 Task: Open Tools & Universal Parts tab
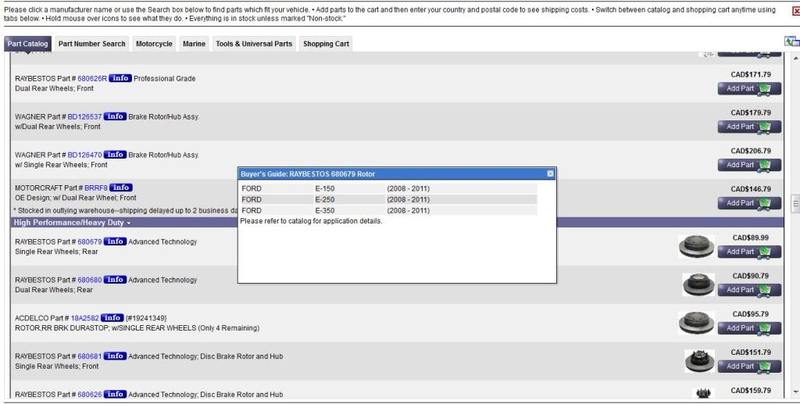click(x=254, y=44)
